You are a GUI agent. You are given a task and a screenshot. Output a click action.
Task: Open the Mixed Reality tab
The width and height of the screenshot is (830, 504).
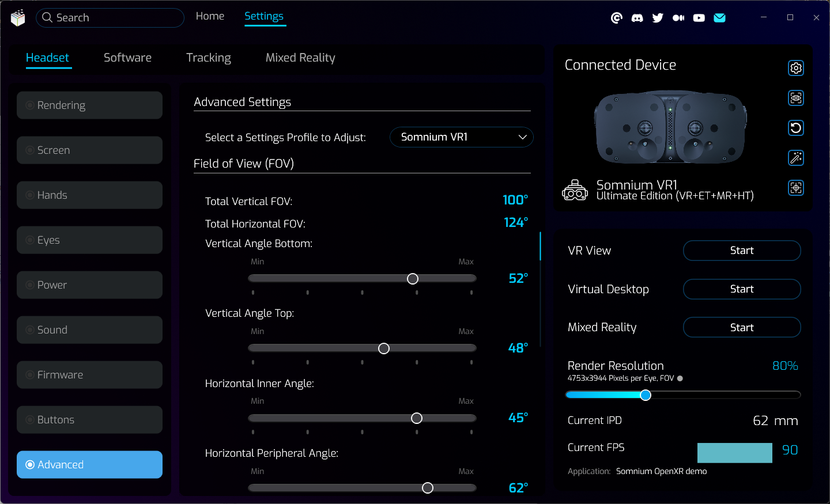(300, 58)
